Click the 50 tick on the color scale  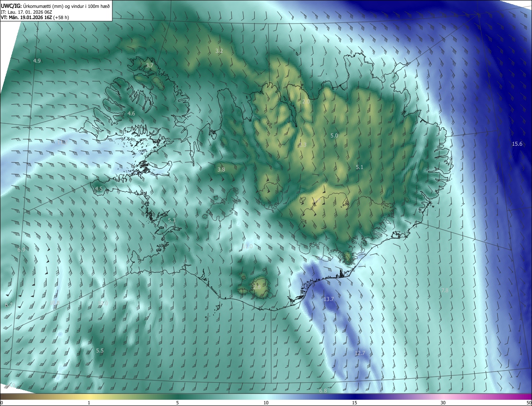point(529,403)
